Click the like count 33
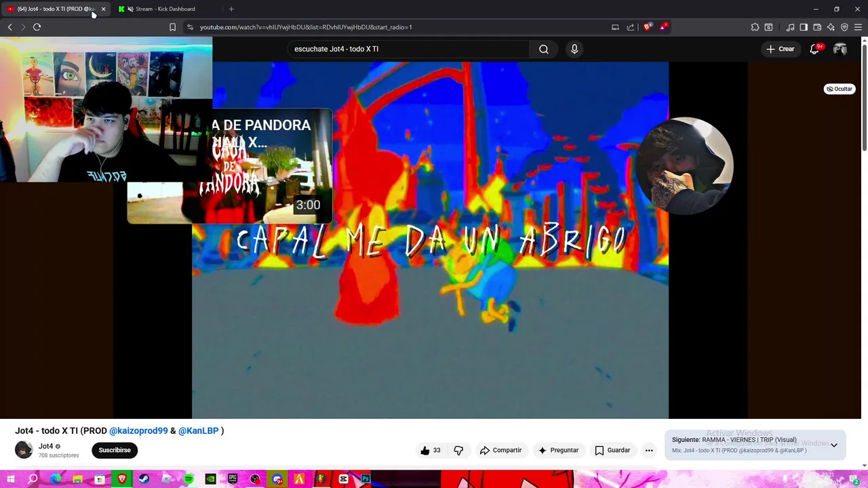The width and height of the screenshot is (868, 488). coord(437,450)
